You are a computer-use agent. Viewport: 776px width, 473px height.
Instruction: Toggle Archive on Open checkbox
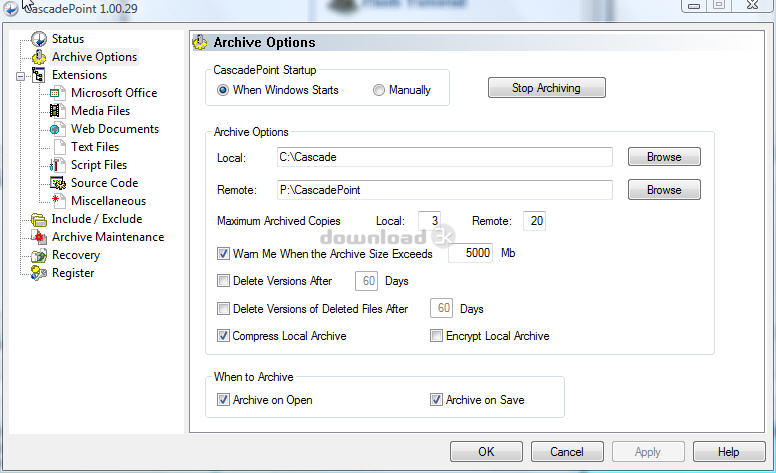223,400
